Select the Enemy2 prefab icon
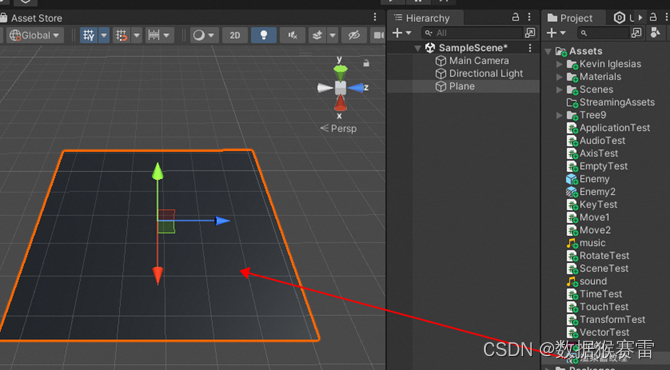This screenshot has height=370, width=670. 572,192
